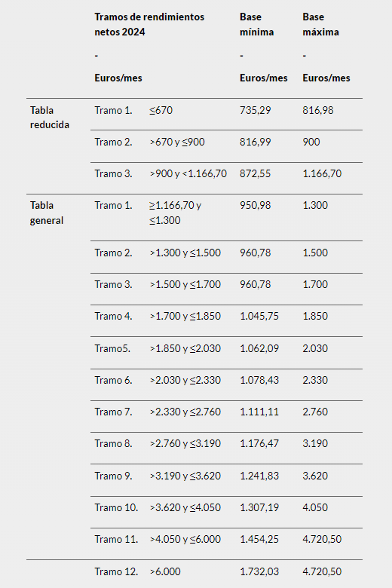
Task: Select the 'Base máxima' column header
Action: point(320,24)
